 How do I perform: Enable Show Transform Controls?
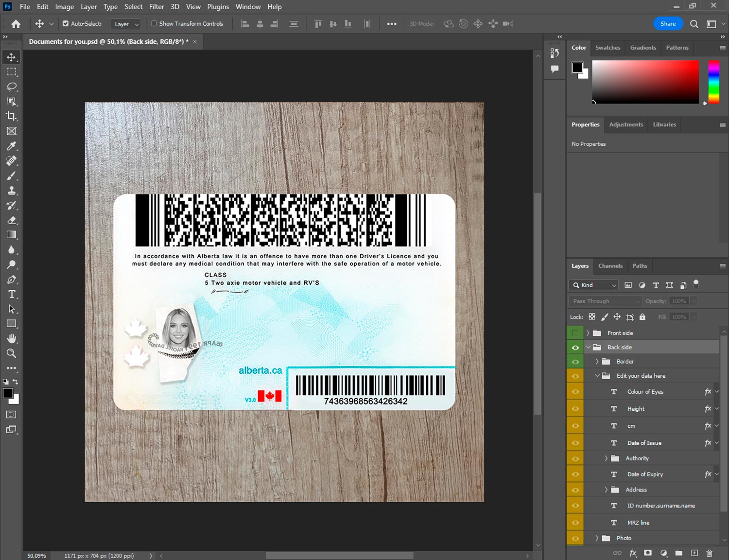(x=154, y=23)
